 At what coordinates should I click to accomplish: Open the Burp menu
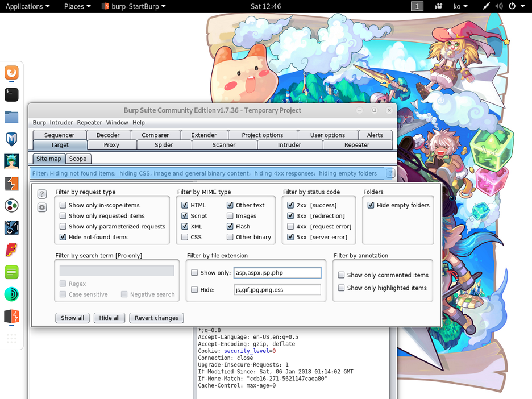[39, 122]
